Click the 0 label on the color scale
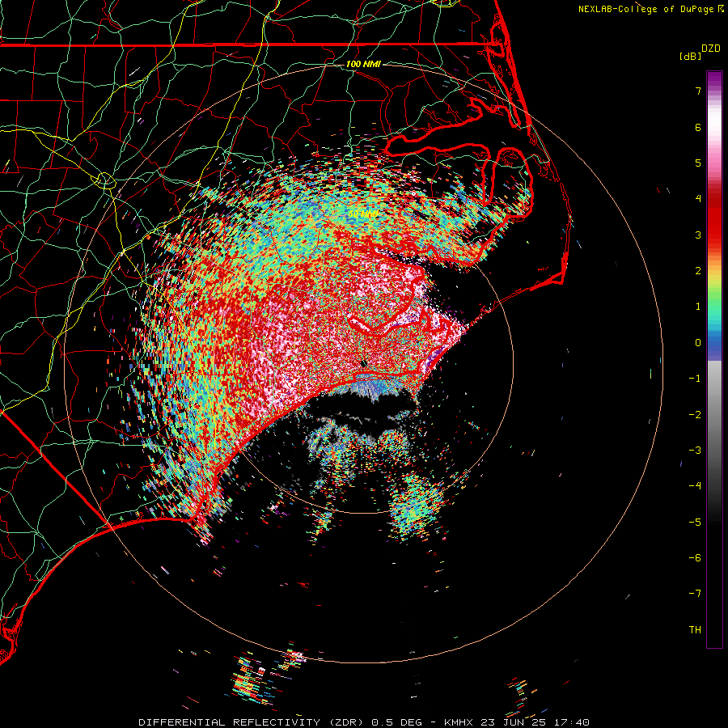This screenshot has height=728, width=728. pyautogui.click(x=698, y=343)
